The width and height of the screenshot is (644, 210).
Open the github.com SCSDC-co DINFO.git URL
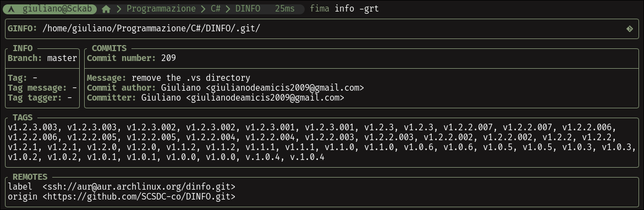point(139,197)
